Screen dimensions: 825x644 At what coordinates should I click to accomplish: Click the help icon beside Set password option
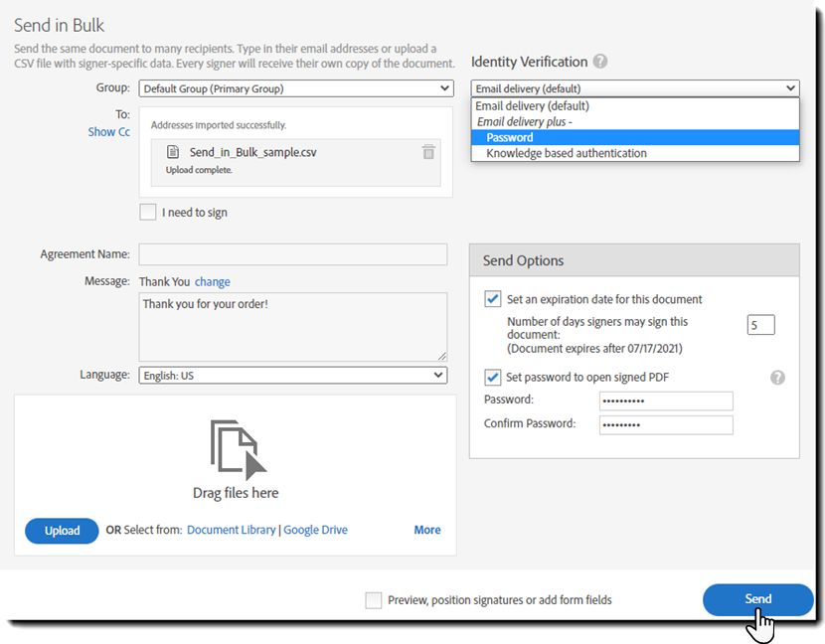pos(777,378)
